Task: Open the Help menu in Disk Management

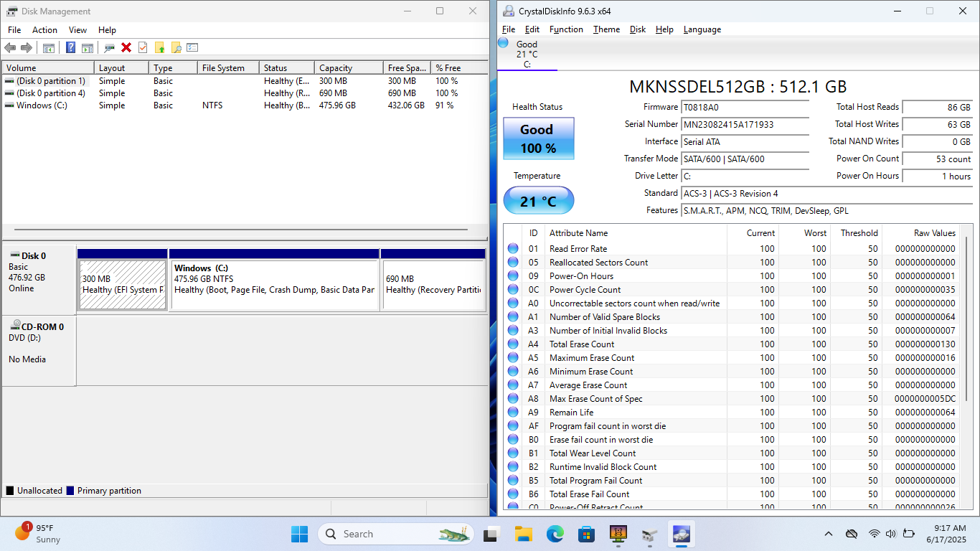Action: coord(107,30)
